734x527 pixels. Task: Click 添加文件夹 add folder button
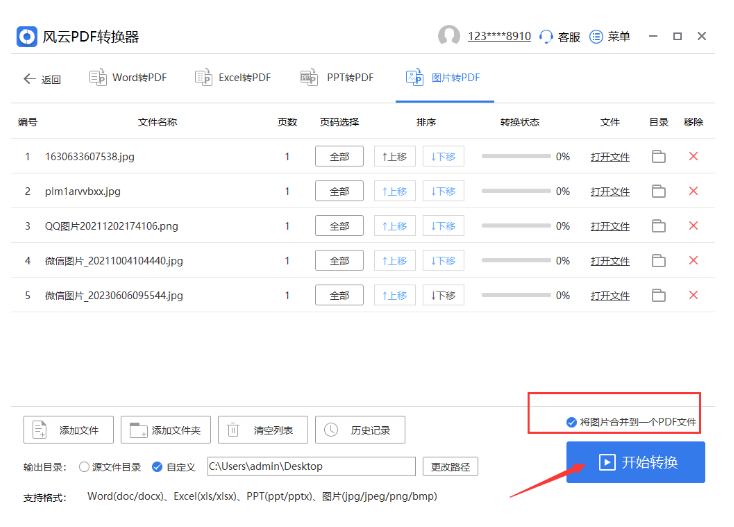[166, 430]
